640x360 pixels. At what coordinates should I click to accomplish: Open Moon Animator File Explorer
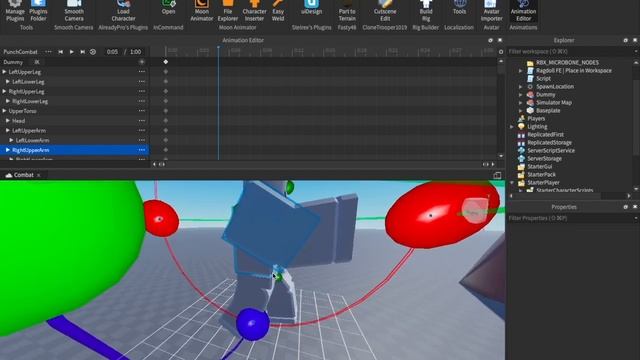point(228,11)
